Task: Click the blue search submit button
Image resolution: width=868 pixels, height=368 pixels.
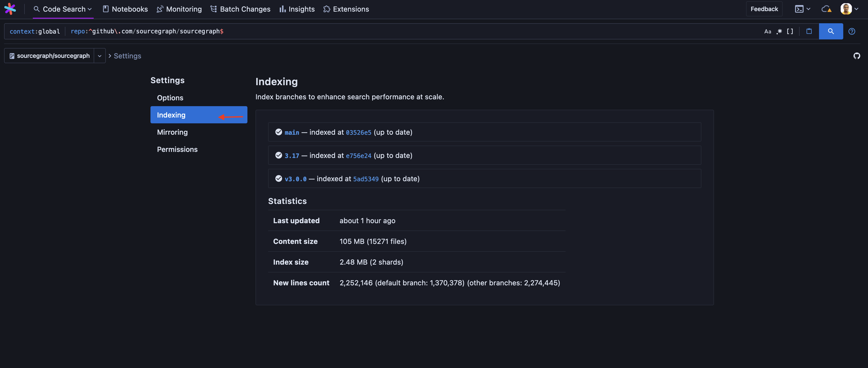Action: click(x=831, y=31)
